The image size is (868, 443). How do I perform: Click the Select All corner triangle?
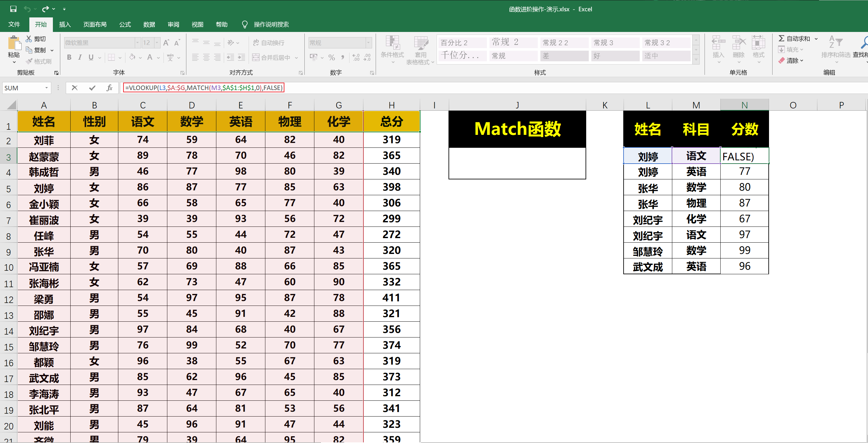pyautogui.click(x=12, y=105)
